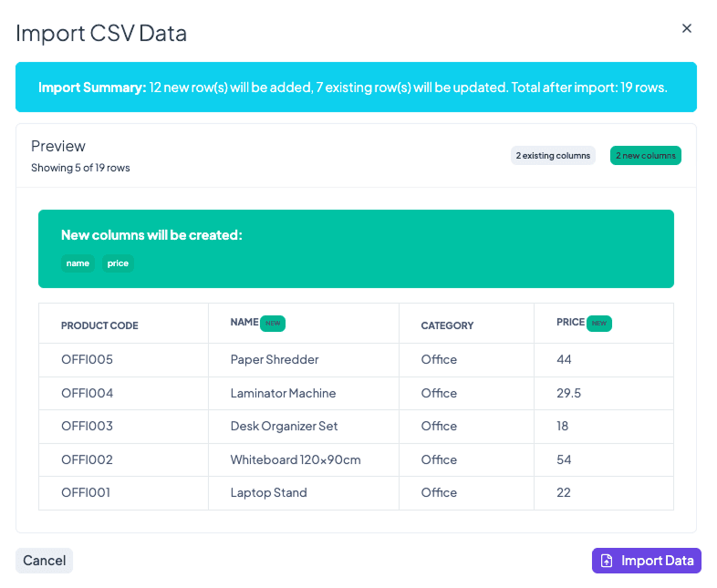
Task: Select the PRODUCT CODE column header
Action: (x=99, y=325)
